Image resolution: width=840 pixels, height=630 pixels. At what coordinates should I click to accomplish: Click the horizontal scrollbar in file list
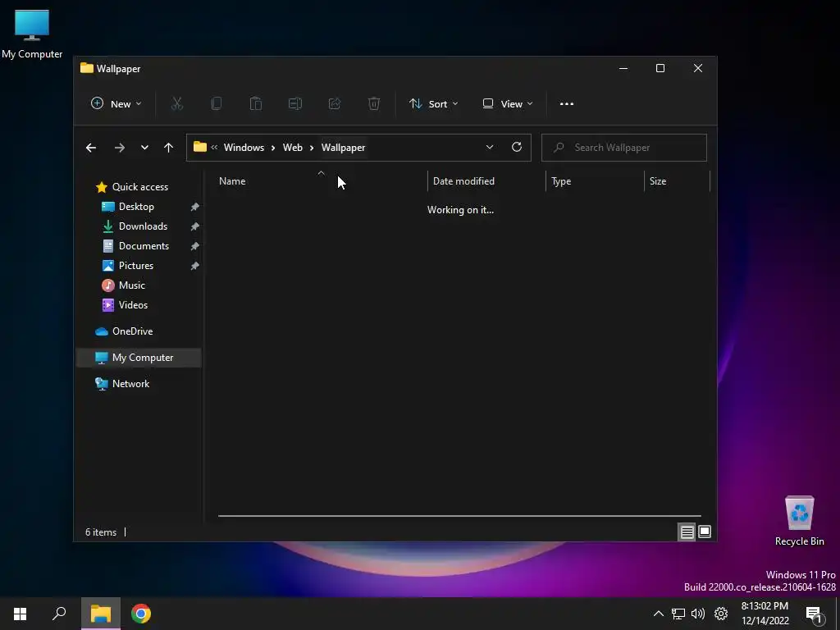[x=459, y=516]
